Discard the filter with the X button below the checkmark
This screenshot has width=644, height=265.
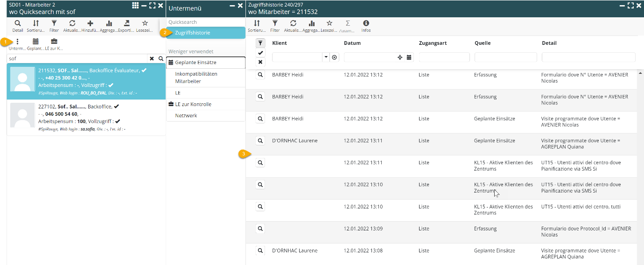pos(260,62)
